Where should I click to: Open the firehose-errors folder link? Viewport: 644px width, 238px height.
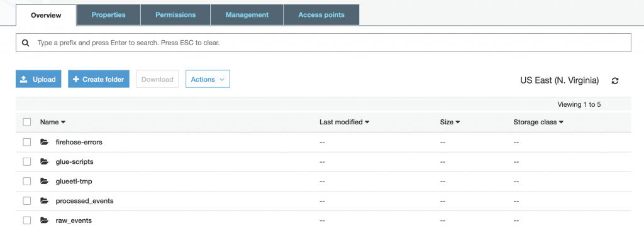coord(79,142)
